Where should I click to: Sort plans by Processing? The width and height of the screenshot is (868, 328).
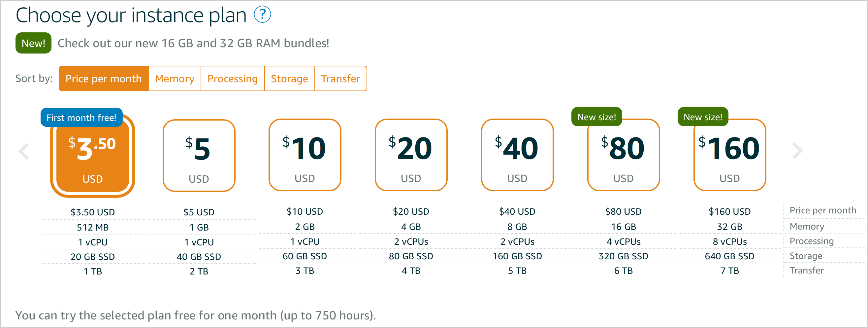coord(233,79)
